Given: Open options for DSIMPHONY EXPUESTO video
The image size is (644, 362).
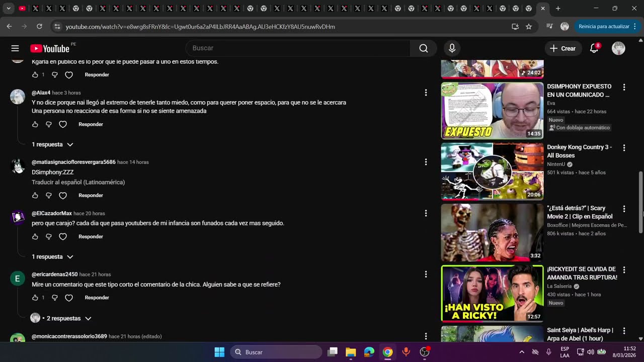Looking at the screenshot, I should pyautogui.click(x=624, y=87).
